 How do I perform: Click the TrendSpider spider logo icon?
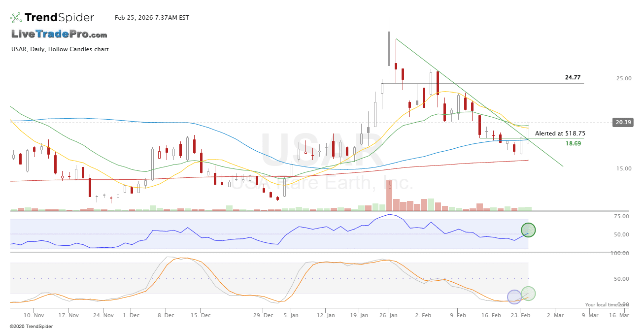coord(16,18)
